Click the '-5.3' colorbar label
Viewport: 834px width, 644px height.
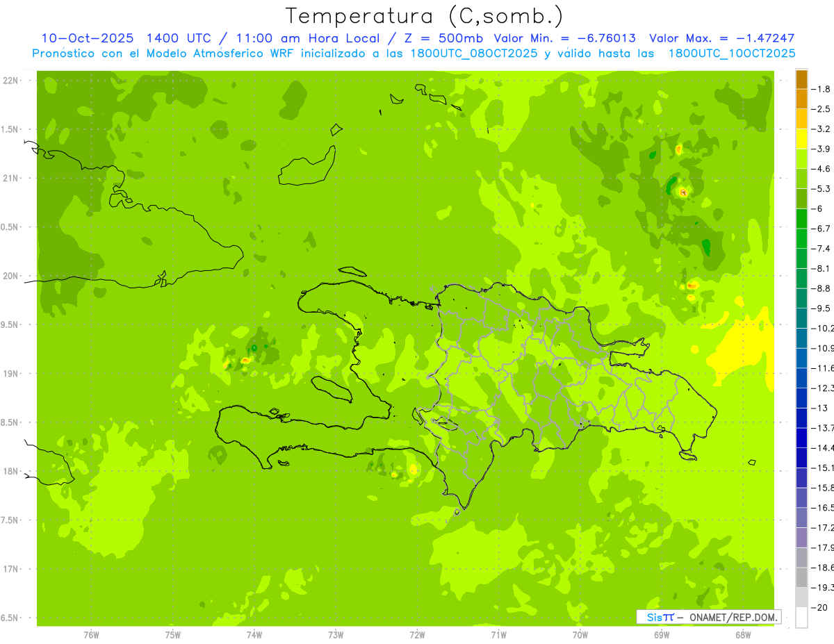(822, 189)
